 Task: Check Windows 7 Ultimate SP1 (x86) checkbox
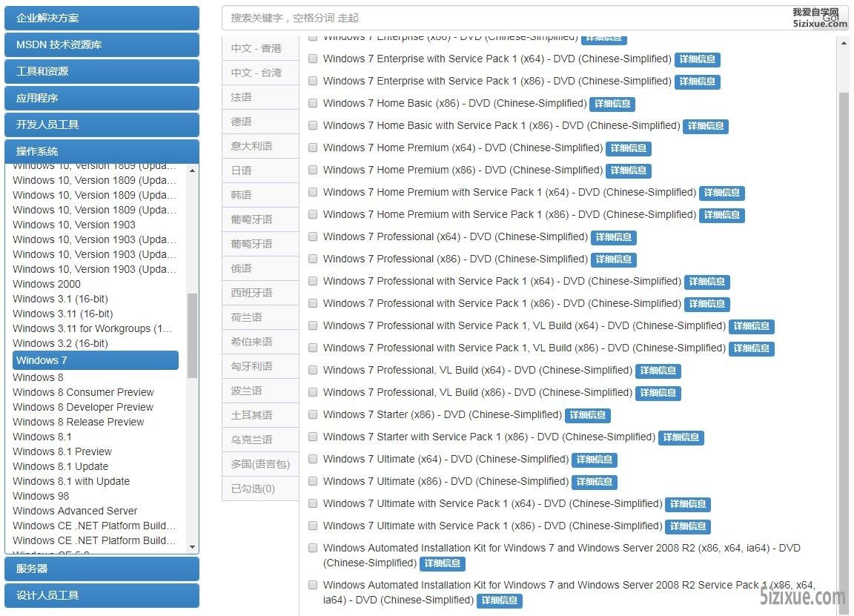click(313, 526)
